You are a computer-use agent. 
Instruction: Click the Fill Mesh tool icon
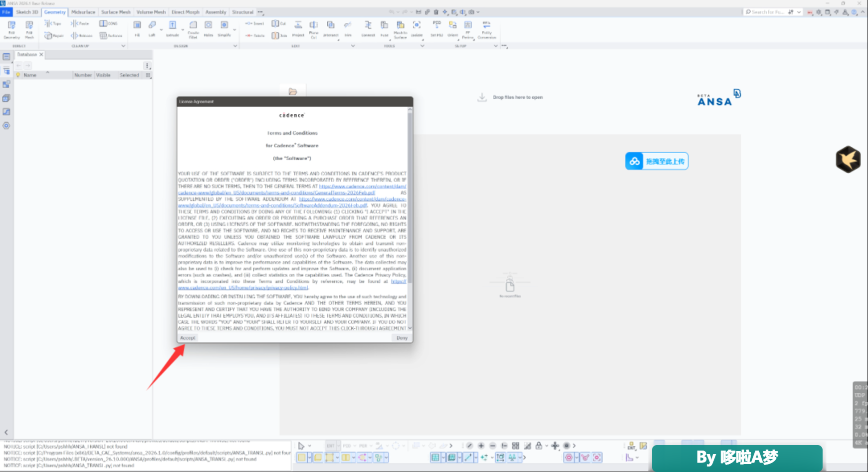coord(29,25)
